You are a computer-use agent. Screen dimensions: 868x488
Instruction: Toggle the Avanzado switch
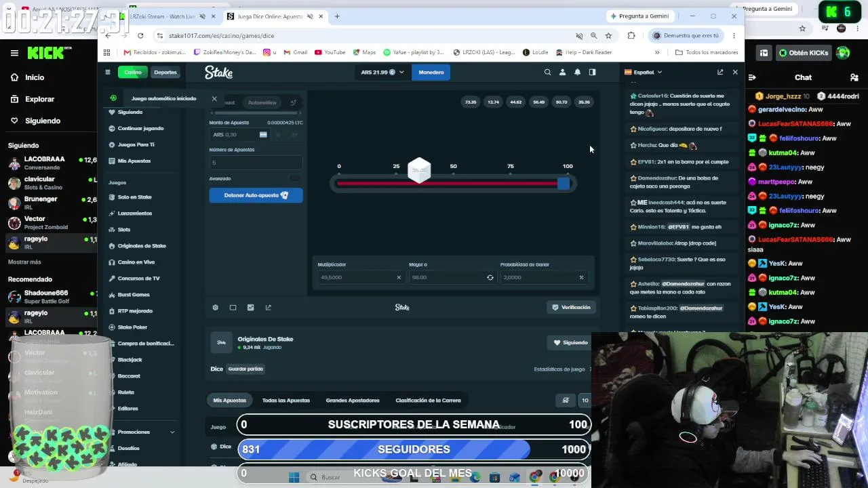294,179
